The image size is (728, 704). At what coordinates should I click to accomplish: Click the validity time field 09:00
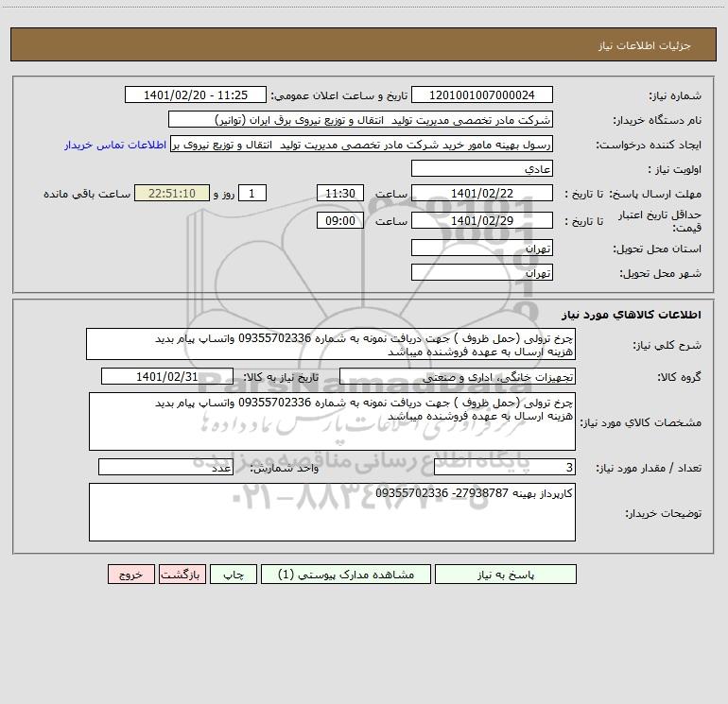339,220
